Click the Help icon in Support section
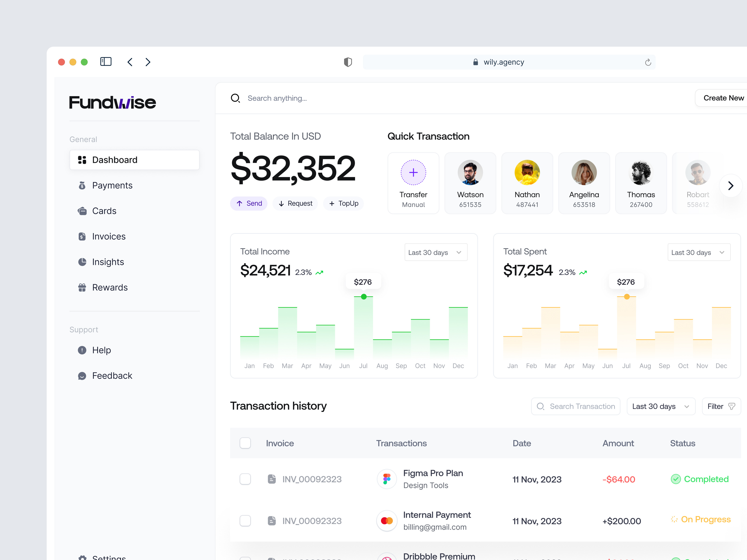 pos(82,350)
